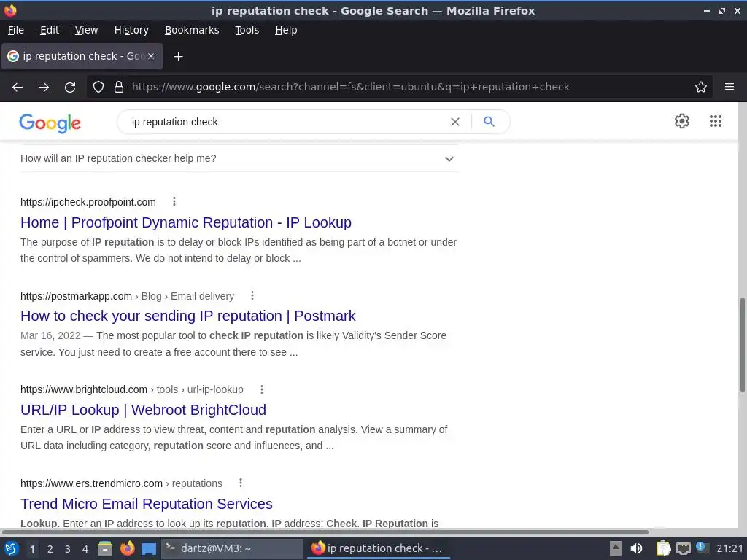Image resolution: width=747 pixels, height=560 pixels.
Task: Go forward with the forward arrow
Action: [44, 87]
